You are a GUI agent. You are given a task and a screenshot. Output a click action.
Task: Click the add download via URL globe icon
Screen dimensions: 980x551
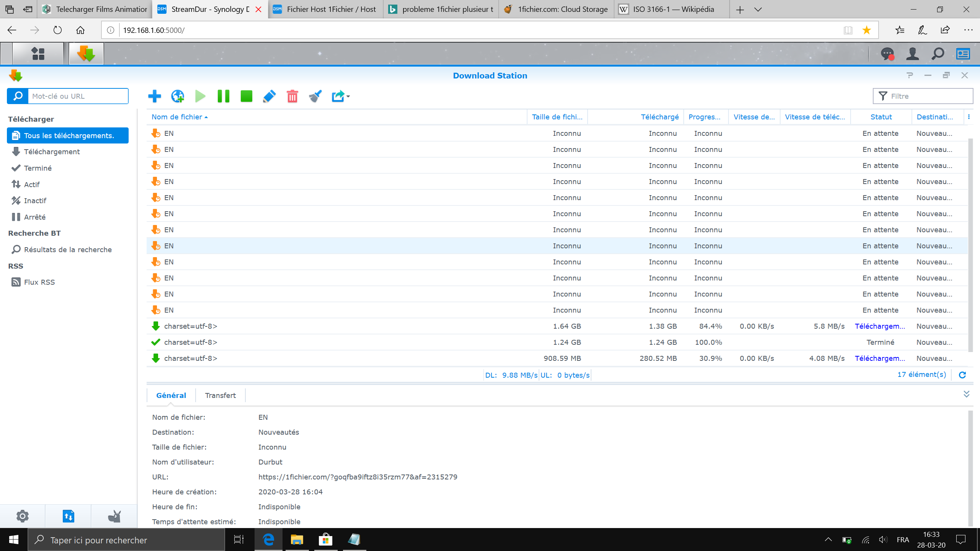[x=178, y=96]
